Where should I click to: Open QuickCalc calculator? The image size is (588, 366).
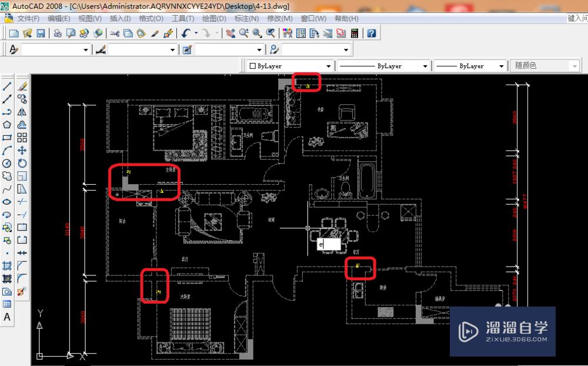[355, 34]
